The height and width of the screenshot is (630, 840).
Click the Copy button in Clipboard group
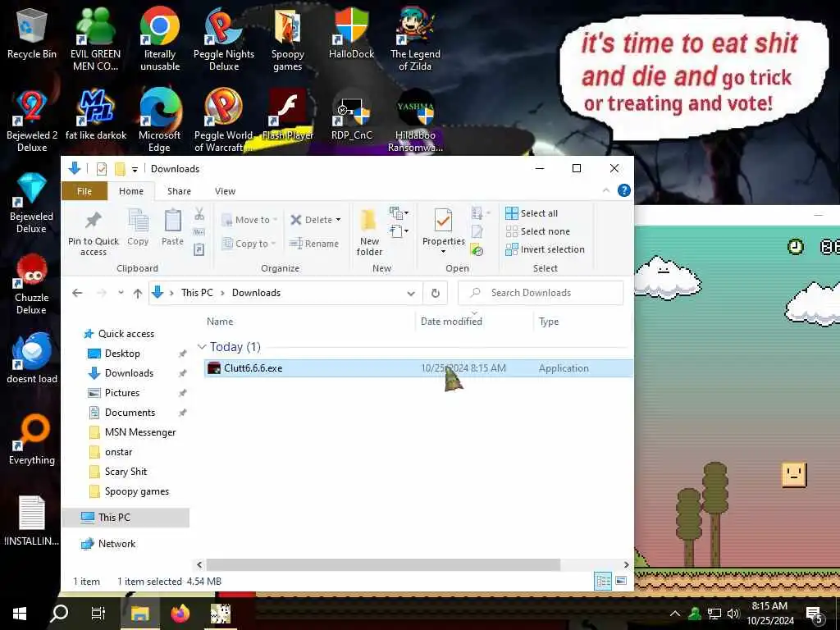point(138,227)
